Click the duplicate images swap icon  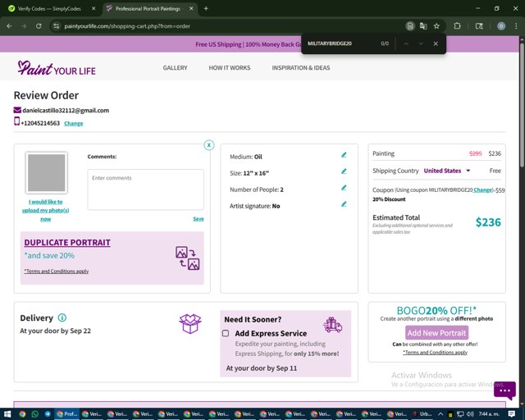click(x=188, y=258)
